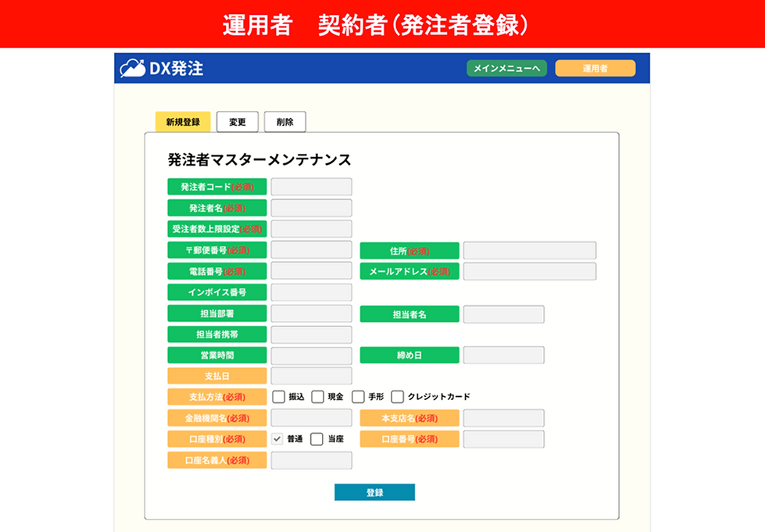Click the インボイス番号 input field
This screenshot has height=532, width=765.
[x=311, y=293]
